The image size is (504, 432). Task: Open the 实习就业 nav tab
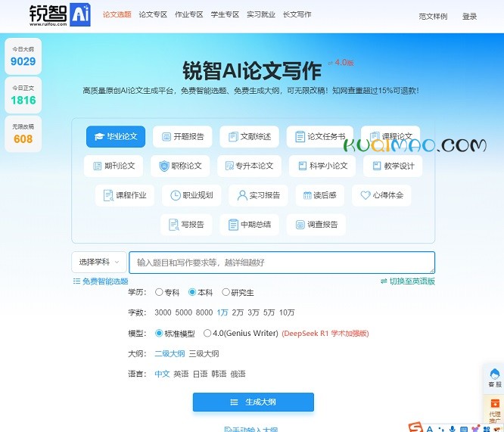click(261, 14)
